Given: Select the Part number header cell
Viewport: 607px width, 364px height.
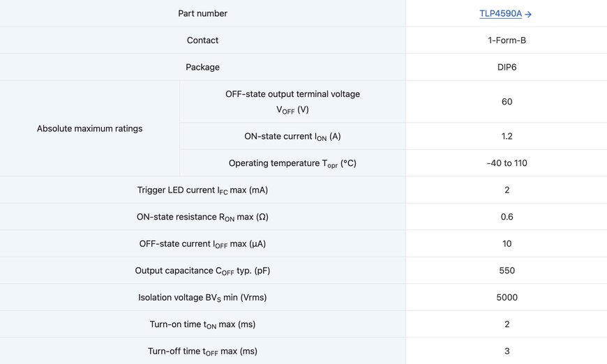Looking at the screenshot, I should point(202,13).
